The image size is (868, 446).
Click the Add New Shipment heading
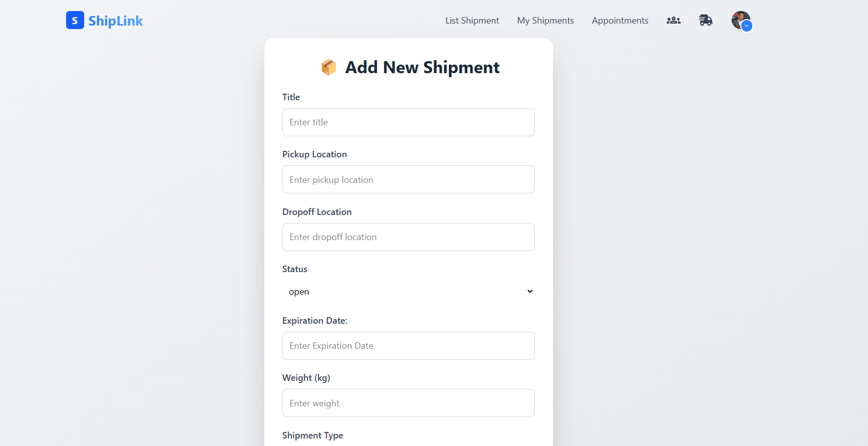pos(422,67)
